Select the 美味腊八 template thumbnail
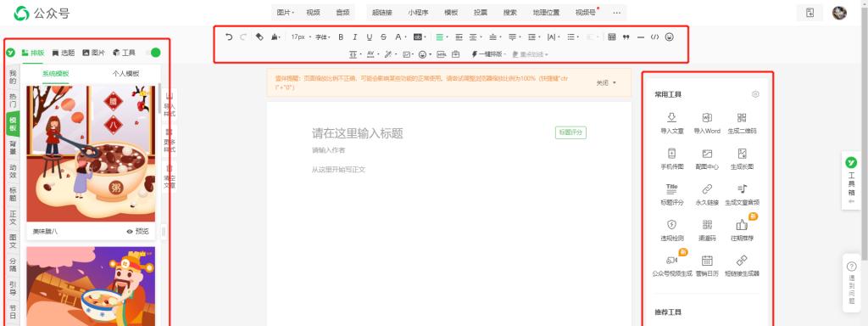This screenshot has height=326, width=868. (91, 154)
